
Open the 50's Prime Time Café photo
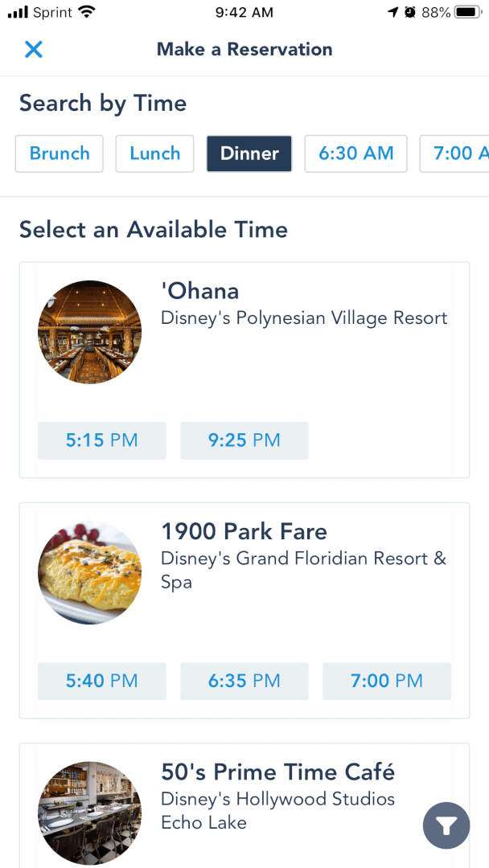coord(89,813)
